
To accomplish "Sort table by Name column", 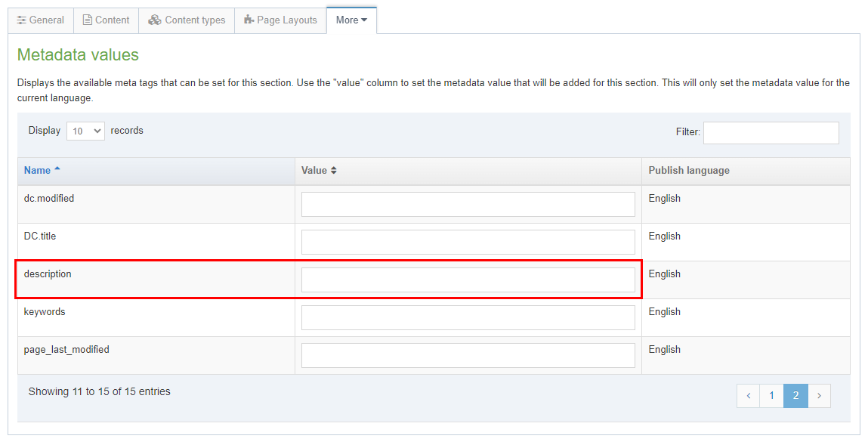I will (x=156, y=171).
